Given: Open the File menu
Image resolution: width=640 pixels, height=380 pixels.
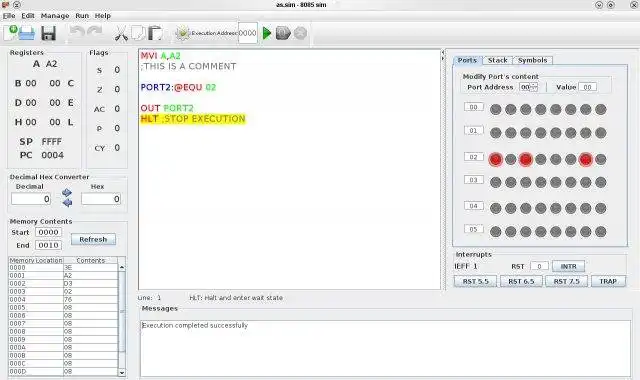Looking at the screenshot, I should click(x=9, y=16).
